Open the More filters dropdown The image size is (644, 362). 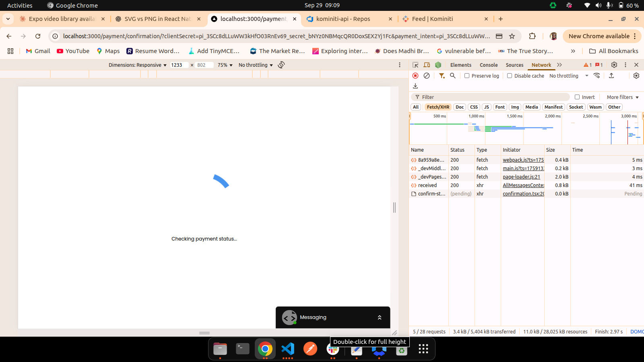tap(623, 97)
